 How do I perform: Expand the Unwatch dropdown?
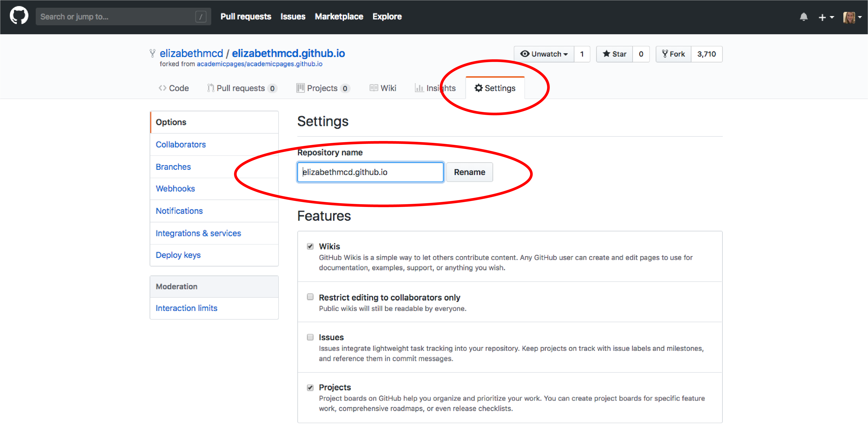(544, 54)
